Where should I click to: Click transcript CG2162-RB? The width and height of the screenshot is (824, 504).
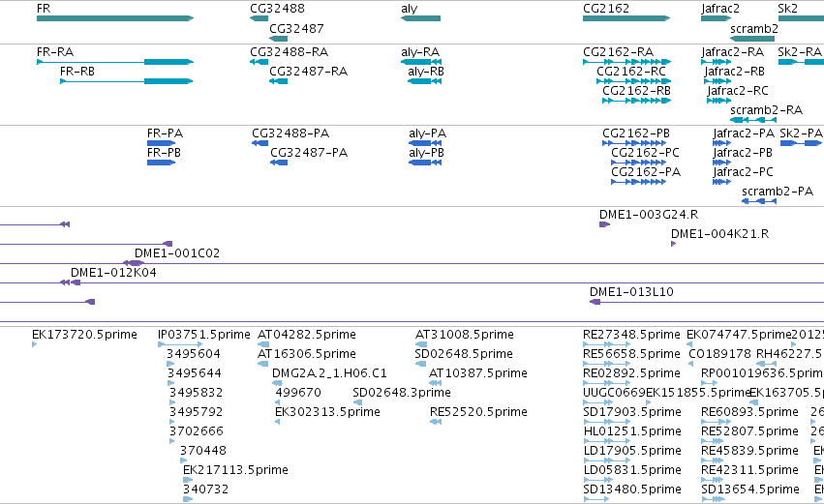636,101
